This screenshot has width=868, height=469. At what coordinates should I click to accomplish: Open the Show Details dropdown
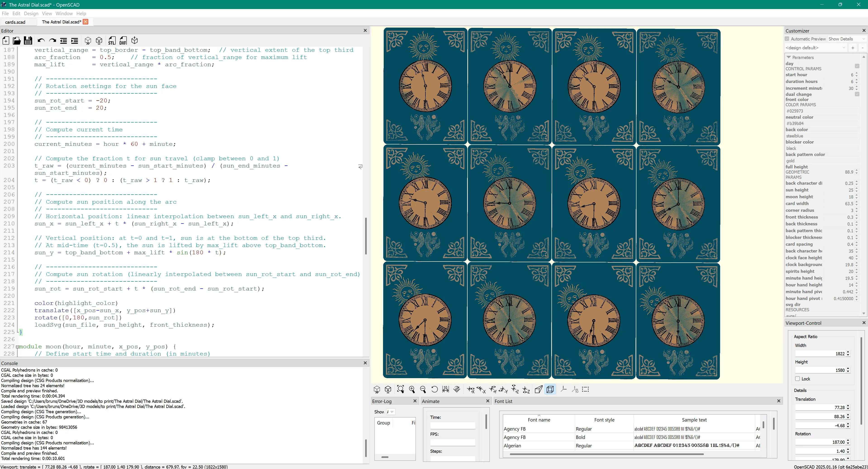(x=847, y=39)
